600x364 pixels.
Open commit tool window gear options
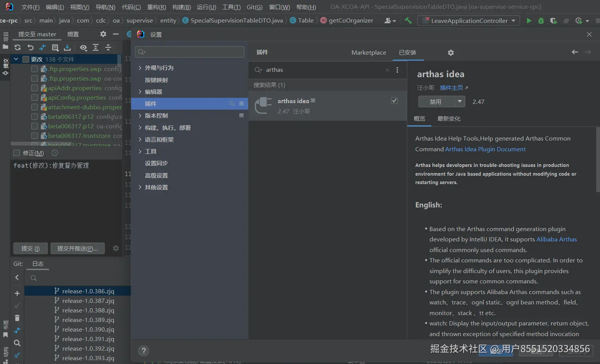103,34
